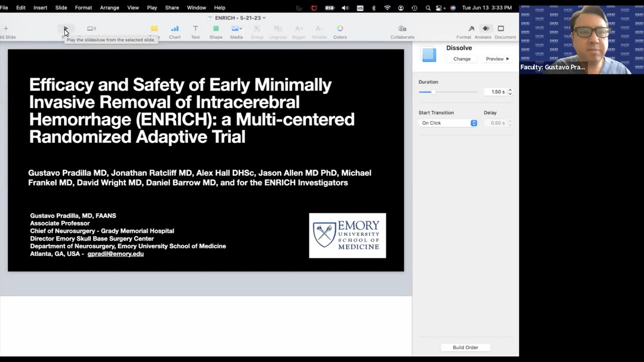Click the Dissolve transition thumbnail icon
This screenshot has width=644, height=362.
point(429,54)
